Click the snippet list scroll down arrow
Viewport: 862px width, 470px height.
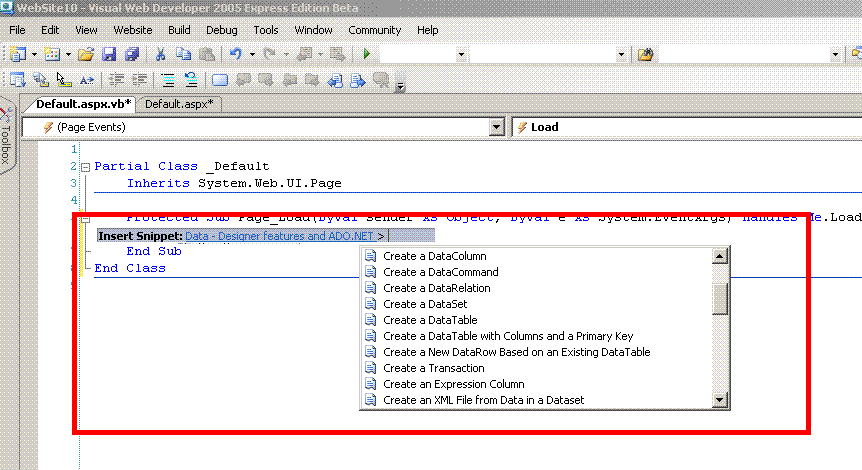click(720, 400)
